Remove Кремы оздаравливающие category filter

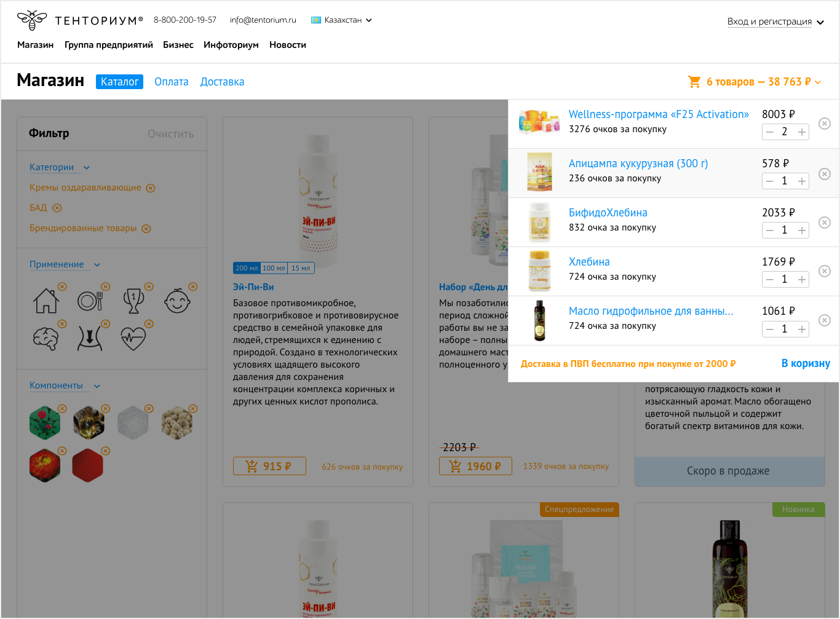[151, 188]
